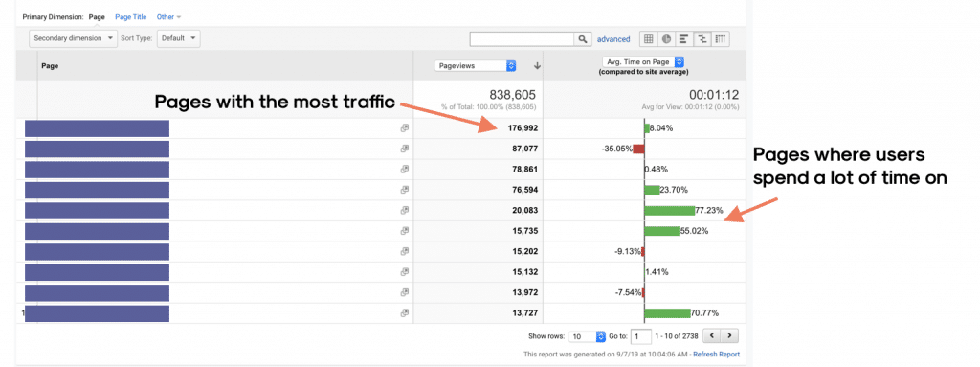Open page link icon in 20,083 row
Screen dimensions: 980x367
[x=405, y=211]
